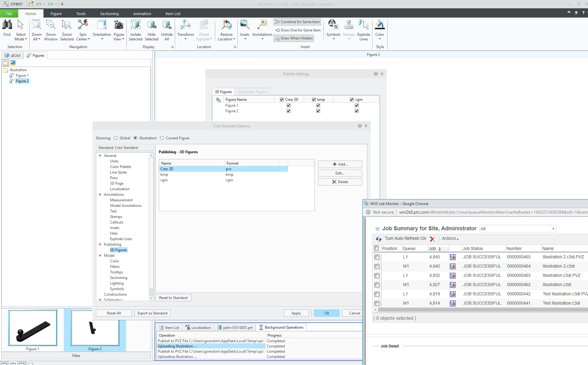
Task: Pick the Spin Center tool
Action: pyautogui.click(x=83, y=25)
